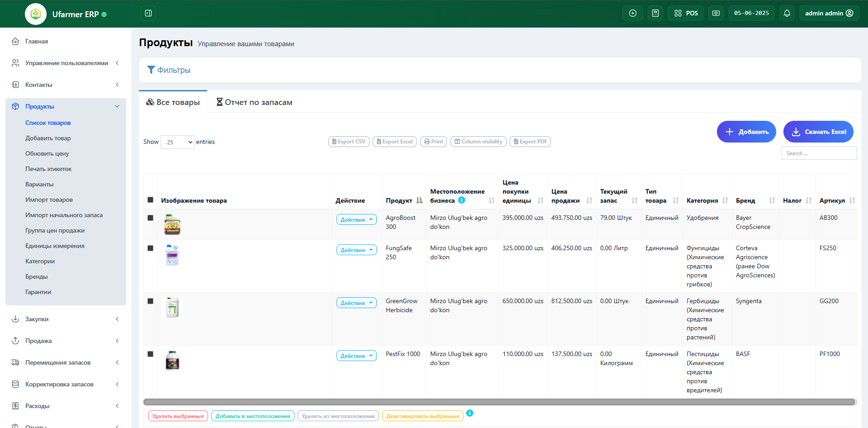
Task: Open the notifications bell icon
Action: (787, 13)
